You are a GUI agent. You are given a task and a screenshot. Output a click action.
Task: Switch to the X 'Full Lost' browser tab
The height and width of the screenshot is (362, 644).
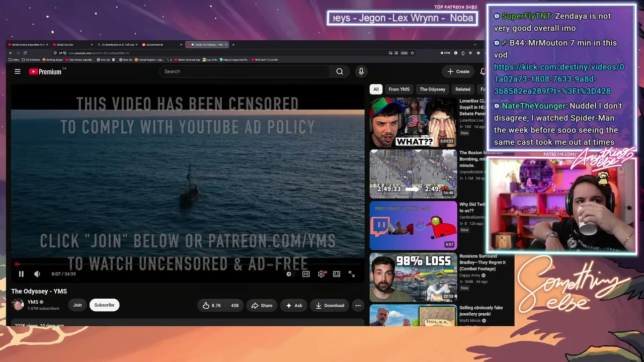[117, 45]
